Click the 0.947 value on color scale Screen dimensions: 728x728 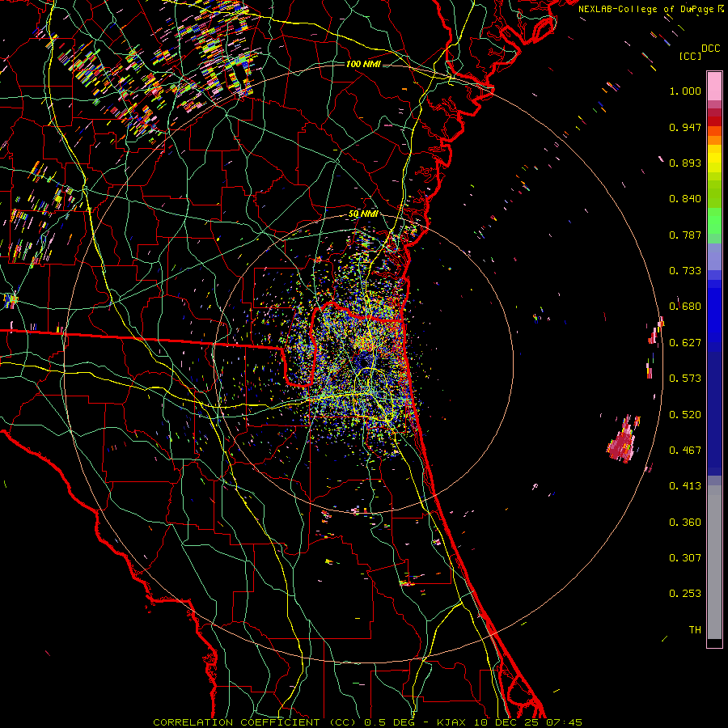[x=685, y=127]
